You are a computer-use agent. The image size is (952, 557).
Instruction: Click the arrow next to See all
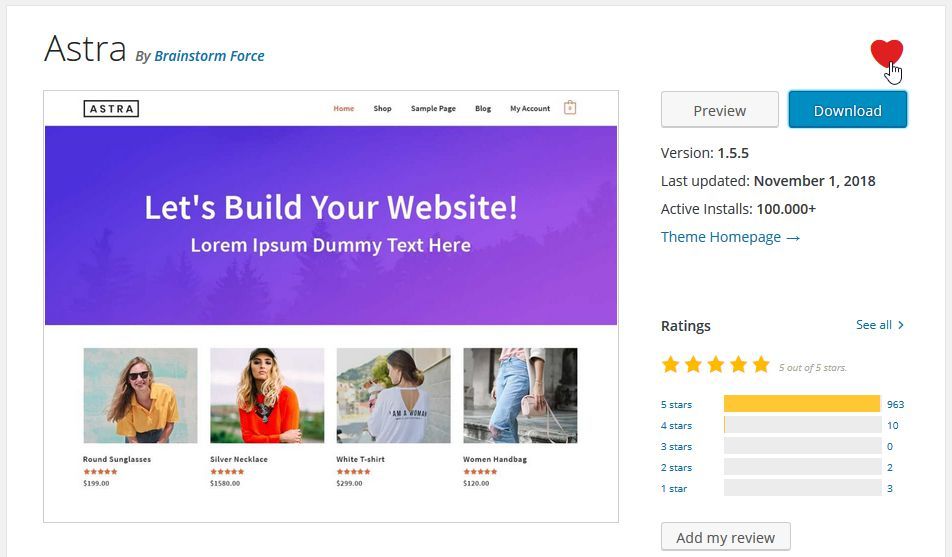coord(901,325)
